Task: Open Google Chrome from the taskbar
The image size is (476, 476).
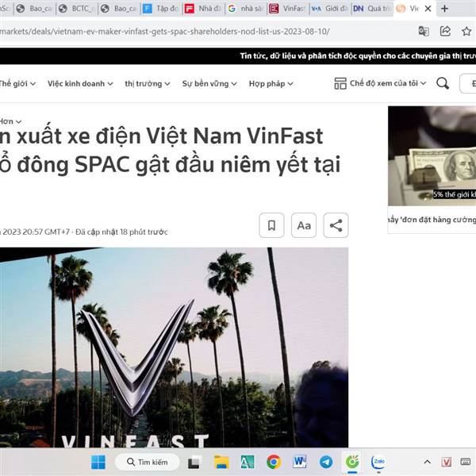Action: (274, 462)
